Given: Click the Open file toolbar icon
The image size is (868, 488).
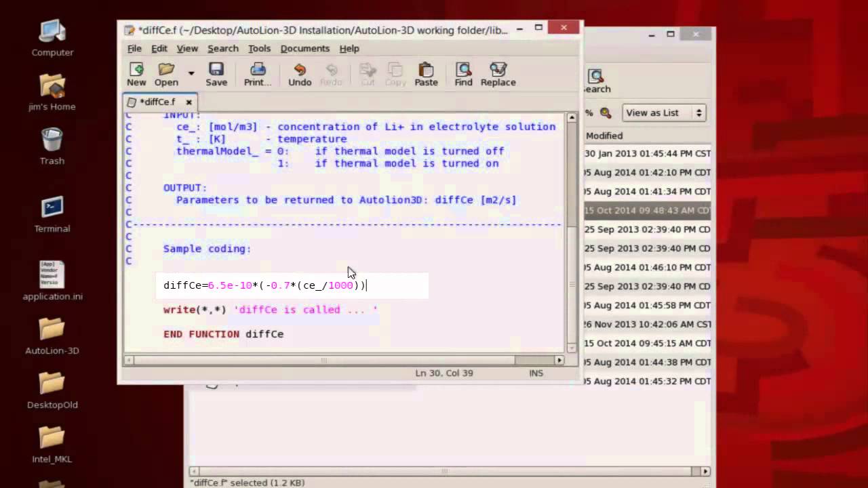Looking at the screenshot, I should tap(166, 74).
